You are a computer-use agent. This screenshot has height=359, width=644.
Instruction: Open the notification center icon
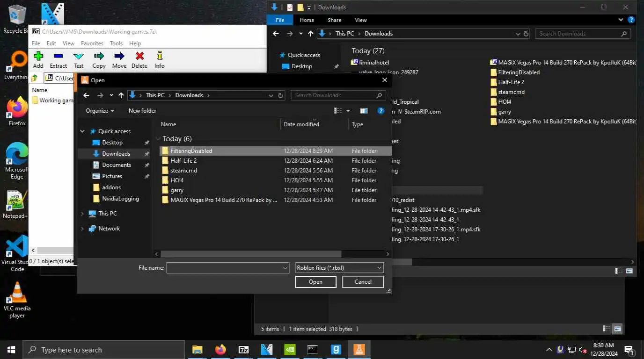pyautogui.click(x=629, y=350)
